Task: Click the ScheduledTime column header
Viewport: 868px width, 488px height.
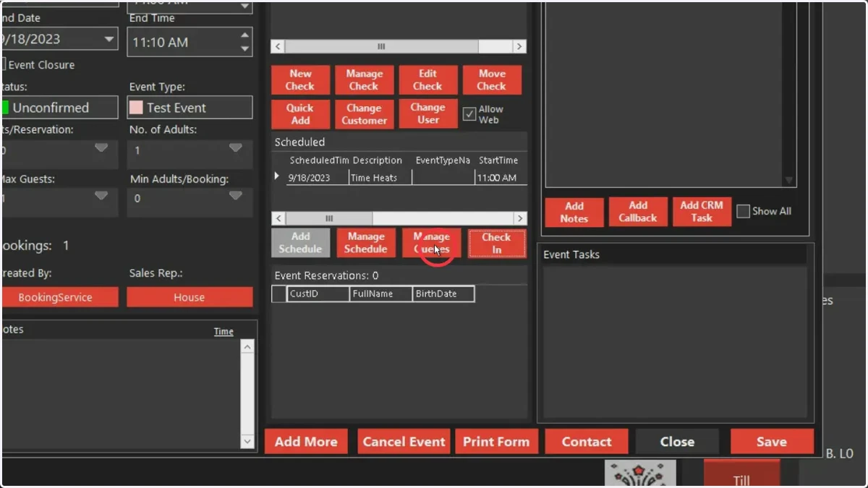Action: [319, 160]
